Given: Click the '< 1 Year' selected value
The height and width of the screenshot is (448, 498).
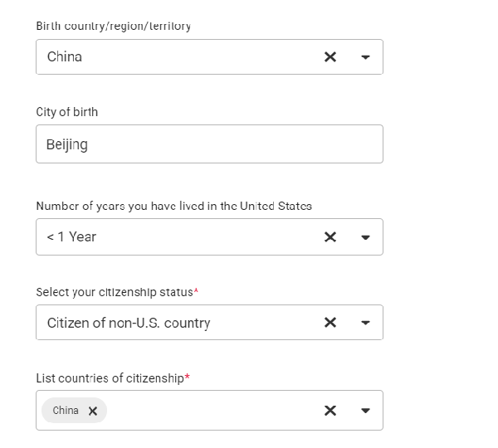Looking at the screenshot, I should pos(71,236).
